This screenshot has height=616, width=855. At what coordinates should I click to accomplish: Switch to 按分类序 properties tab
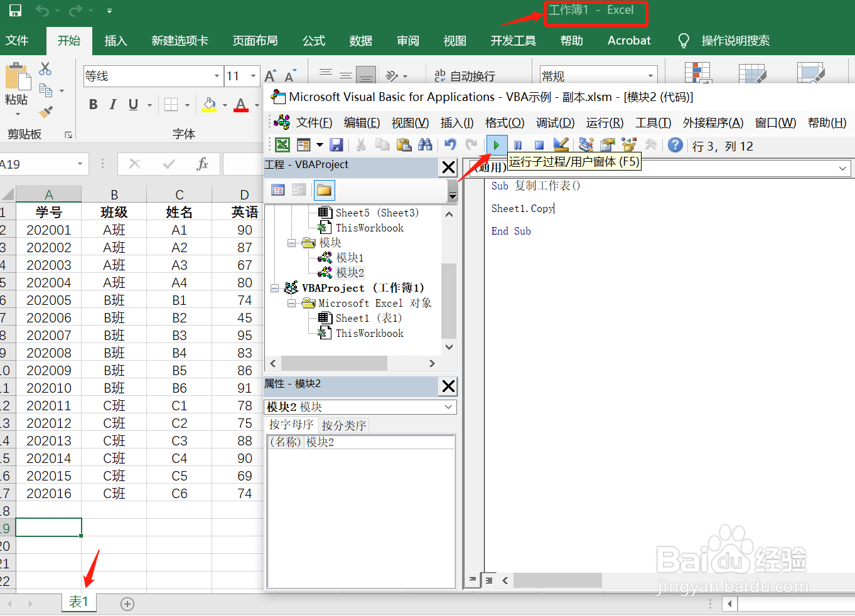coord(343,425)
